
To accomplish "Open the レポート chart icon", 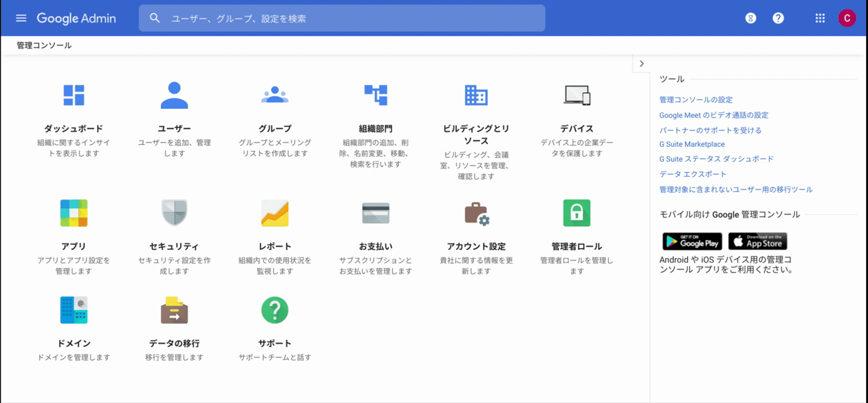I will pyautogui.click(x=274, y=213).
